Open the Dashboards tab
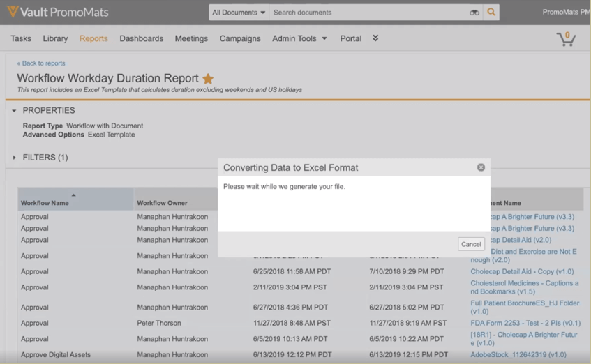 [x=141, y=38]
